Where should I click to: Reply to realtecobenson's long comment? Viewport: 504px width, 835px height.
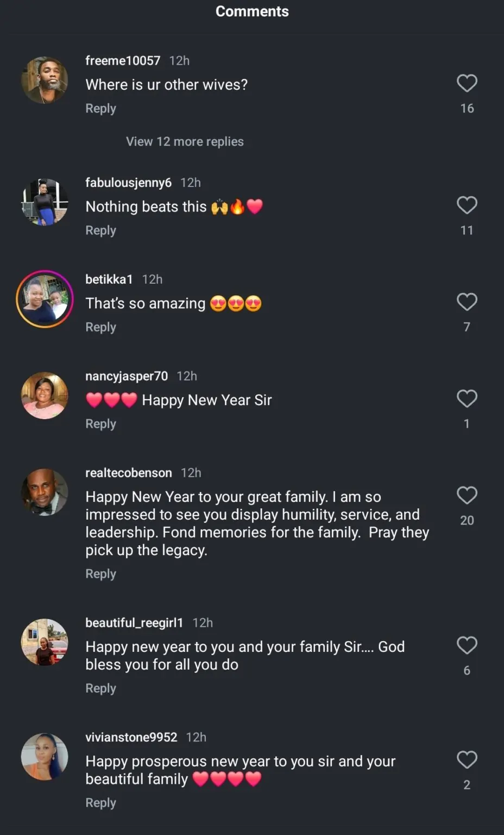coord(100,574)
